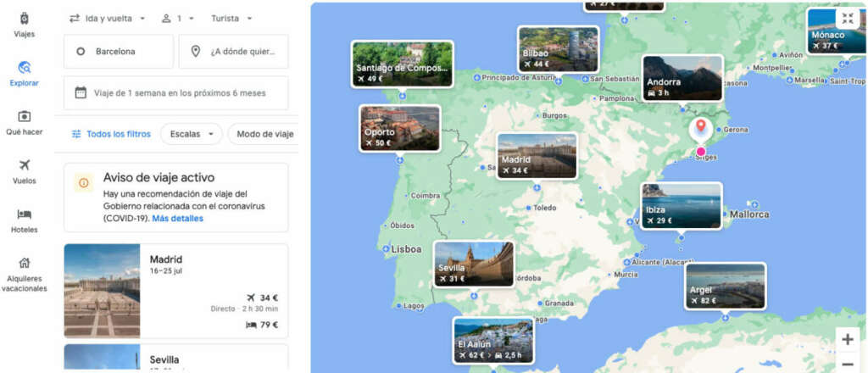Click the Óbidos label on the map
The height and width of the screenshot is (373, 868).
(402, 225)
